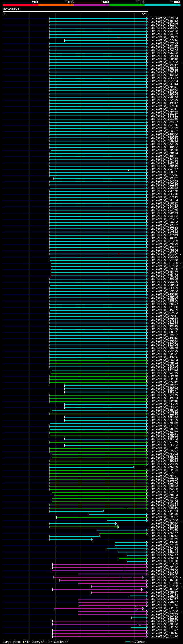183x644 pixels.
Task: Select the UniRef100_C8C3V6 label
Action: point(164,367)
